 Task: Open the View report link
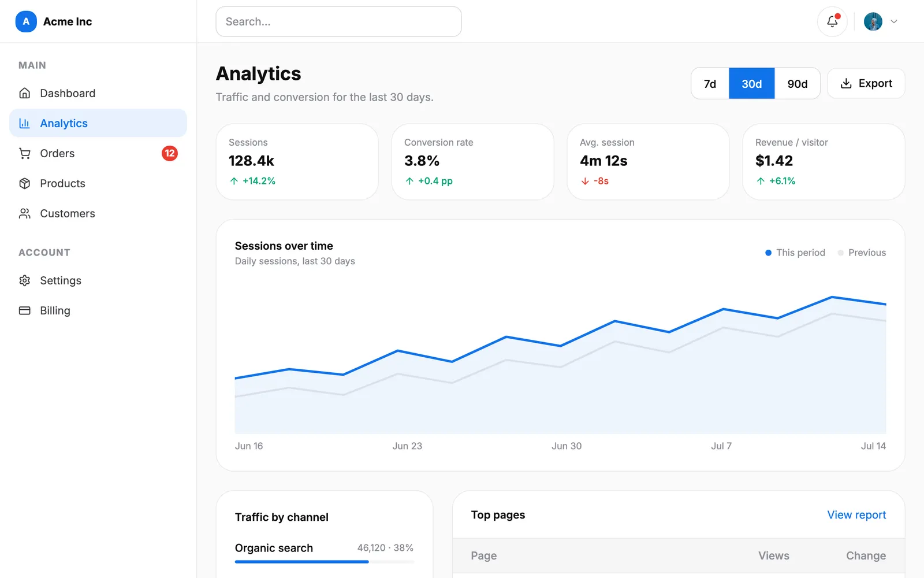pos(856,514)
